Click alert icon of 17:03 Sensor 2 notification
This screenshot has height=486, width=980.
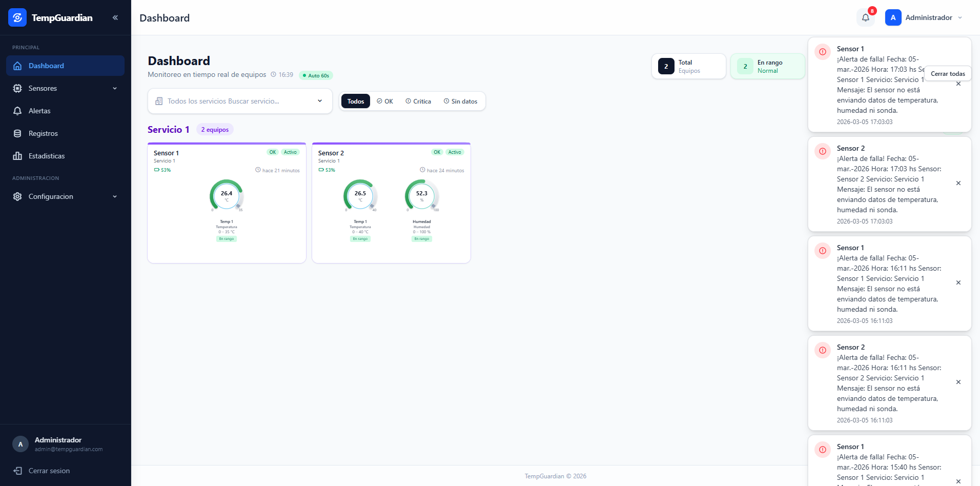coord(823,151)
